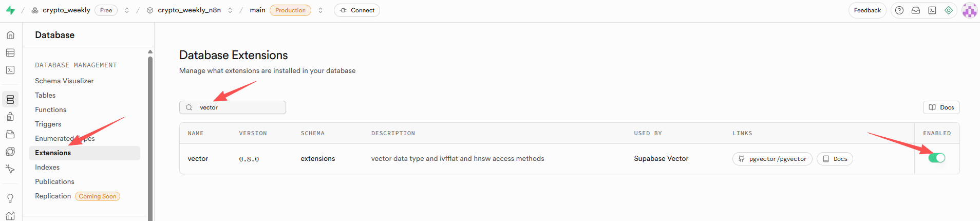
Task: Select Indexes in the database menu
Action: (47, 167)
